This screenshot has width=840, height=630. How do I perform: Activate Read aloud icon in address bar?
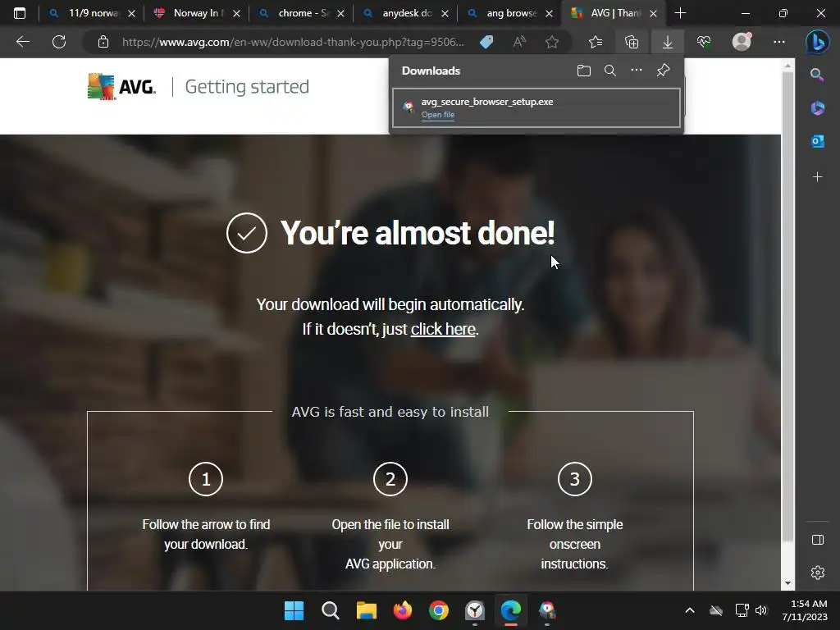click(x=519, y=42)
